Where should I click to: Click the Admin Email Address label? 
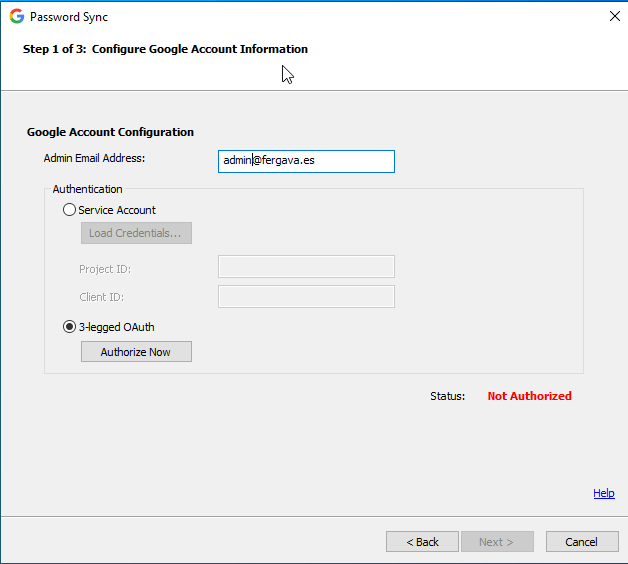click(x=94, y=158)
